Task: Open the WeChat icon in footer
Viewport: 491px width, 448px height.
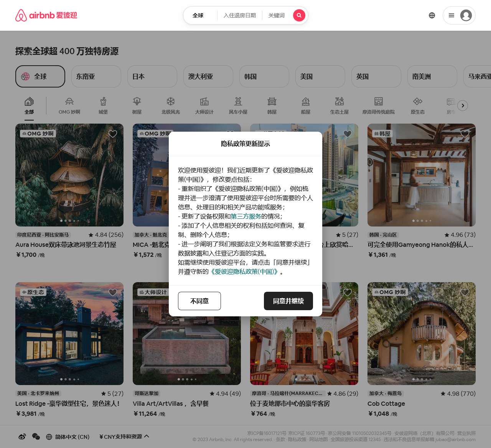Action: [36, 436]
